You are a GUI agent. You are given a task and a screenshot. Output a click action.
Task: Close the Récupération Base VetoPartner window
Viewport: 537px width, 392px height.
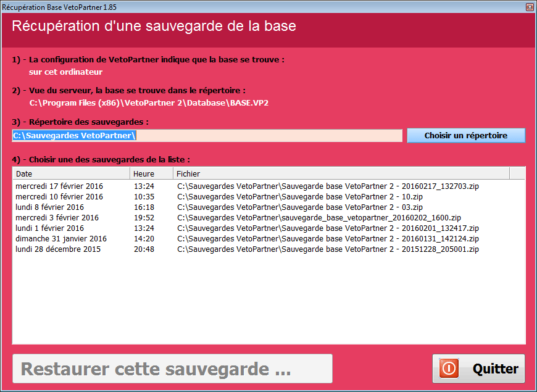coord(530,7)
